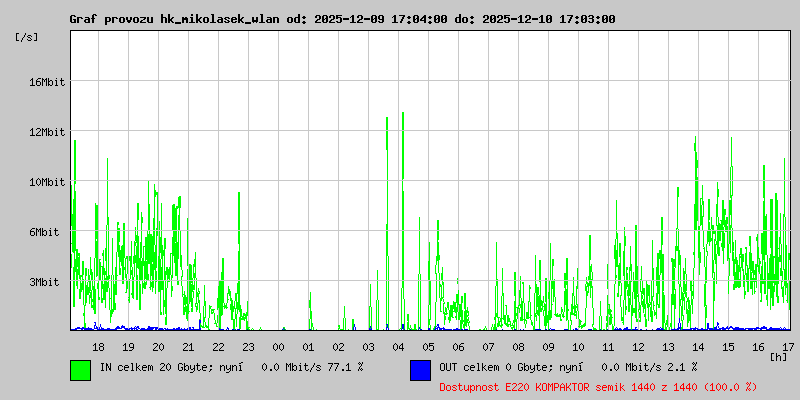800x400 pixels.
Task: Click the '22' hour label on x-axis
Action: tap(218, 347)
